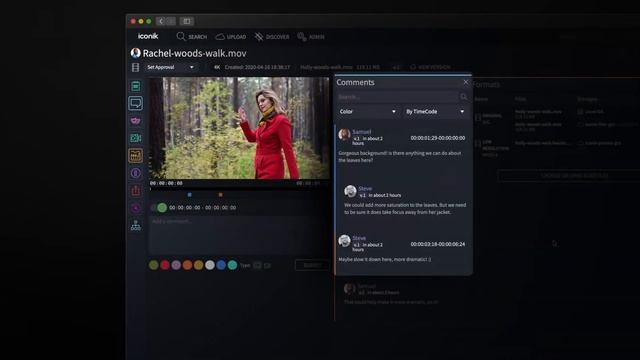
Task: Click timecode 00:00:03:18-00:00:06:24
Action: coord(438,244)
